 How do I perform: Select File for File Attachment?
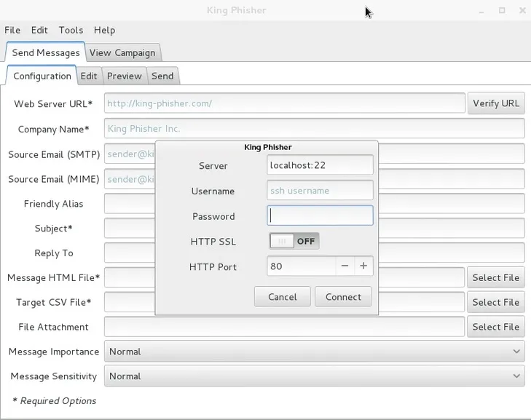tap(496, 327)
